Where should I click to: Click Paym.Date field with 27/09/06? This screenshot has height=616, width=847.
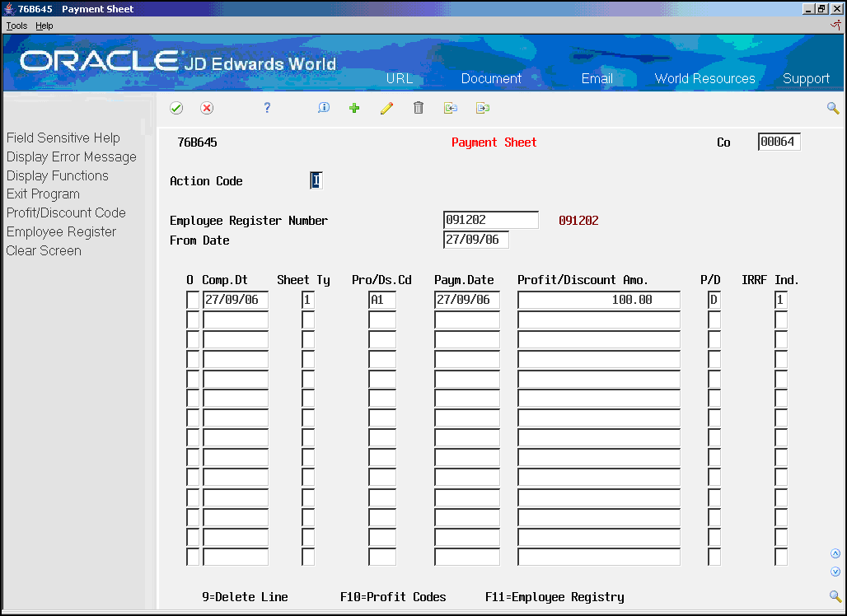(x=467, y=300)
